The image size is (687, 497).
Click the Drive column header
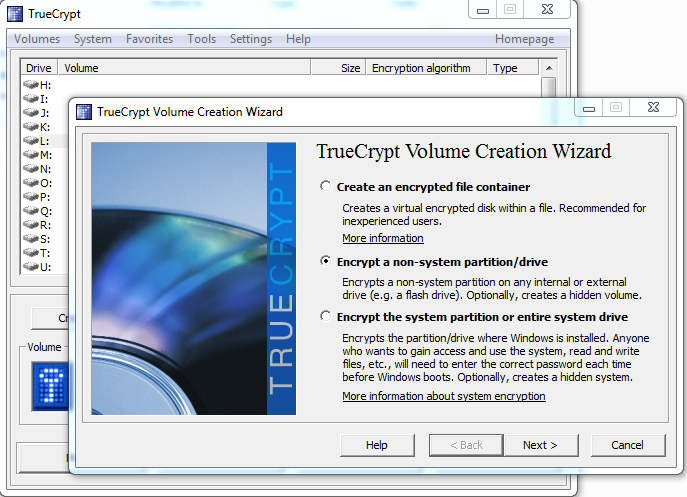point(39,68)
